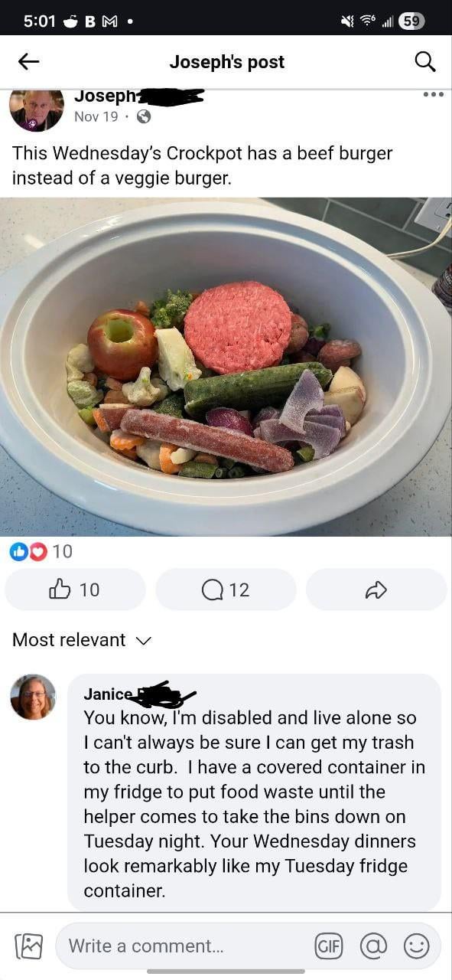452x980 pixels.
Task: Open the three-dot post options menu
Action: tap(433, 95)
